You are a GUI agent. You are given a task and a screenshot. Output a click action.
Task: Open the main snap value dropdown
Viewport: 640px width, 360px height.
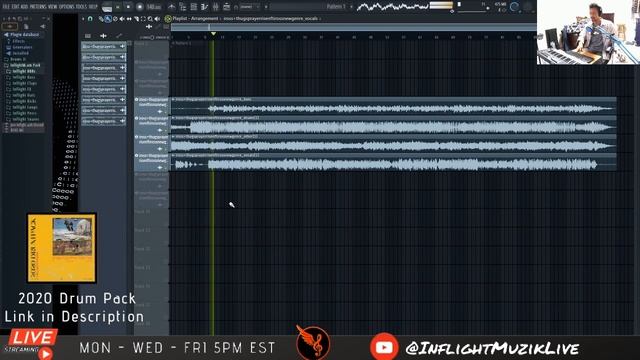point(249,7)
